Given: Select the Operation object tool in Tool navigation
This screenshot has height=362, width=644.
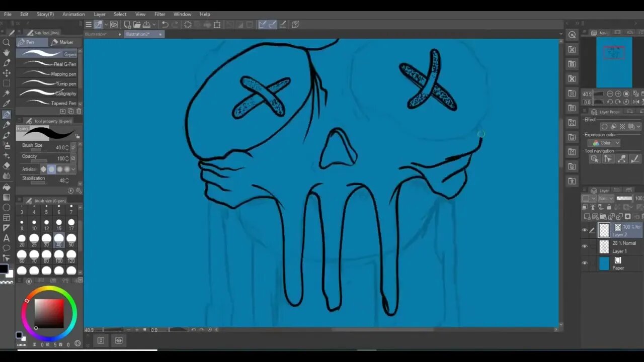Looking at the screenshot, I should (595, 159).
